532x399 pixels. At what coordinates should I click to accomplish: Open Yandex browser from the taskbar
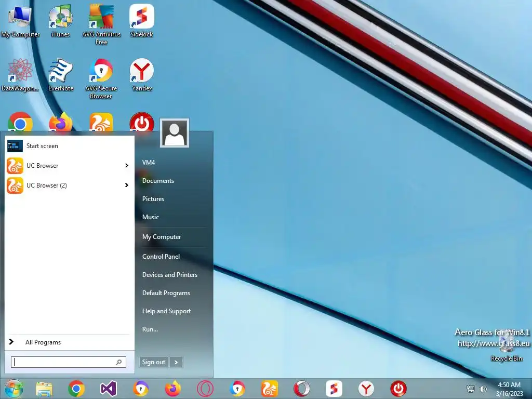[x=366, y=389]
